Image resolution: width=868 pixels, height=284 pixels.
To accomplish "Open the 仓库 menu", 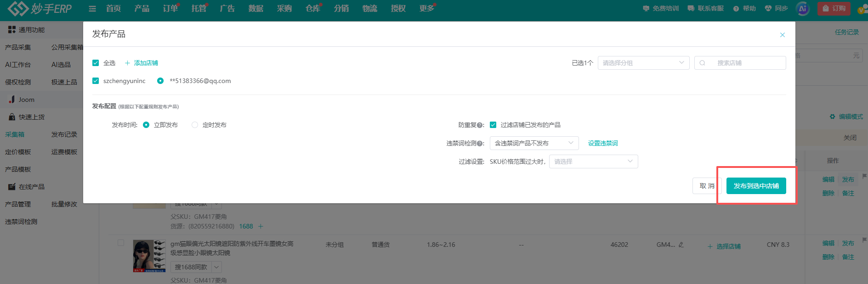I will [312, 9].
